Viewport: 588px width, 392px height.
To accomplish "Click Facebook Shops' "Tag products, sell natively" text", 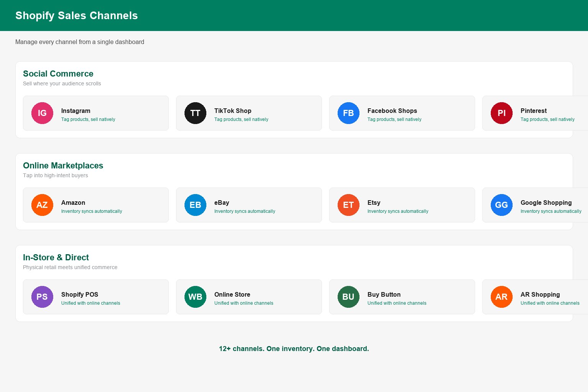I will coord(394,119).
